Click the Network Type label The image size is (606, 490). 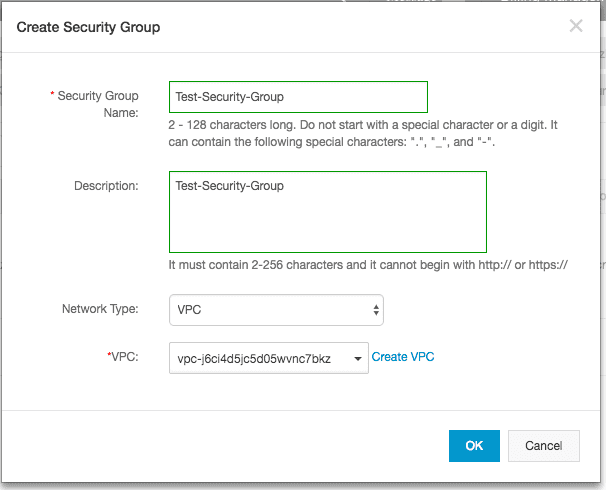[100, 309]
